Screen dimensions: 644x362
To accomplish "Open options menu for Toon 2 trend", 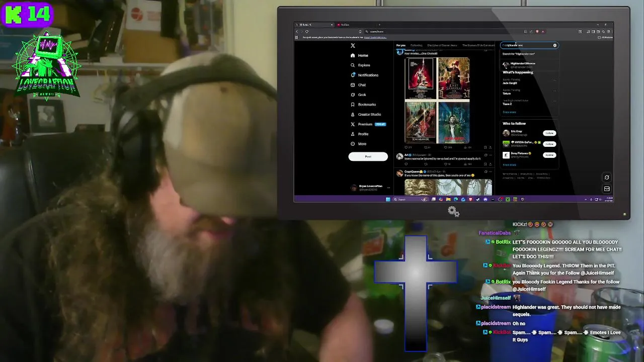I will coord(554,101).
